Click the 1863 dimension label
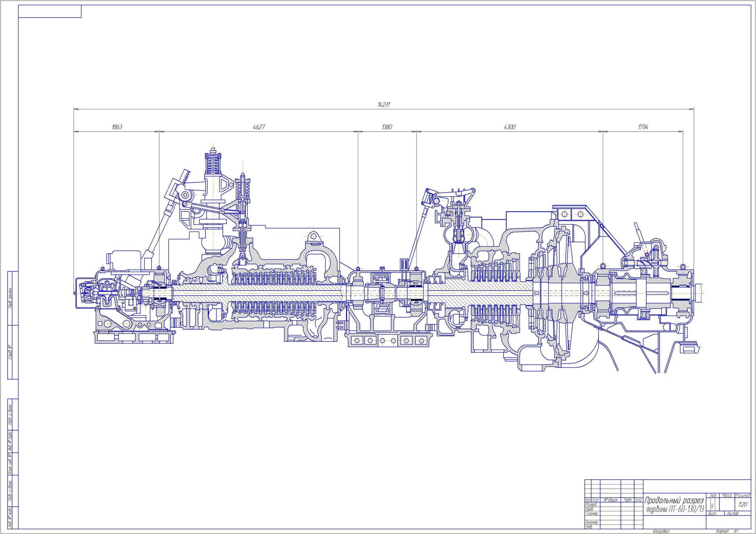The height and width of the screenshot is (534, 756). [x=117, y=127]
